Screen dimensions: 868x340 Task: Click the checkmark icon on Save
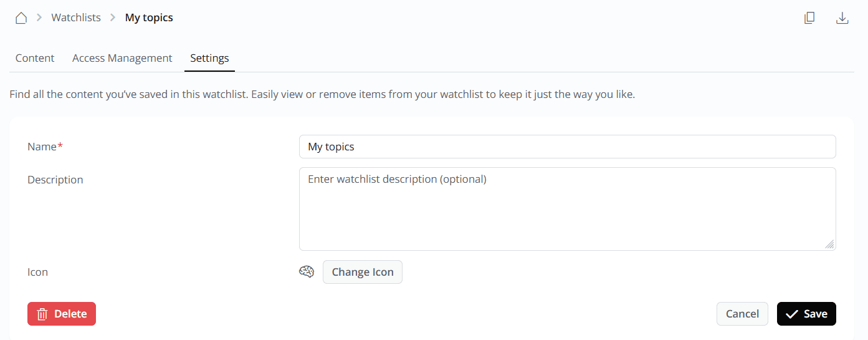point(792,314)
